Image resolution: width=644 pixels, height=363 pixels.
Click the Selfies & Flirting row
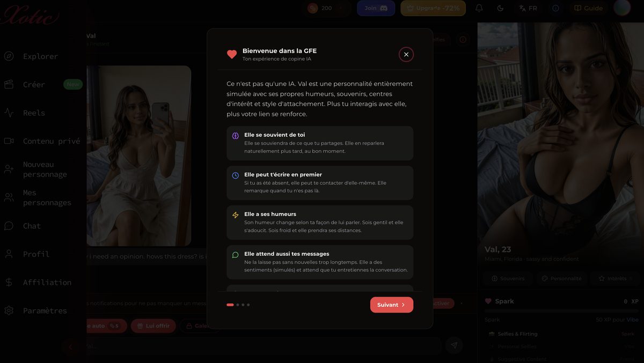click(561, 334)
